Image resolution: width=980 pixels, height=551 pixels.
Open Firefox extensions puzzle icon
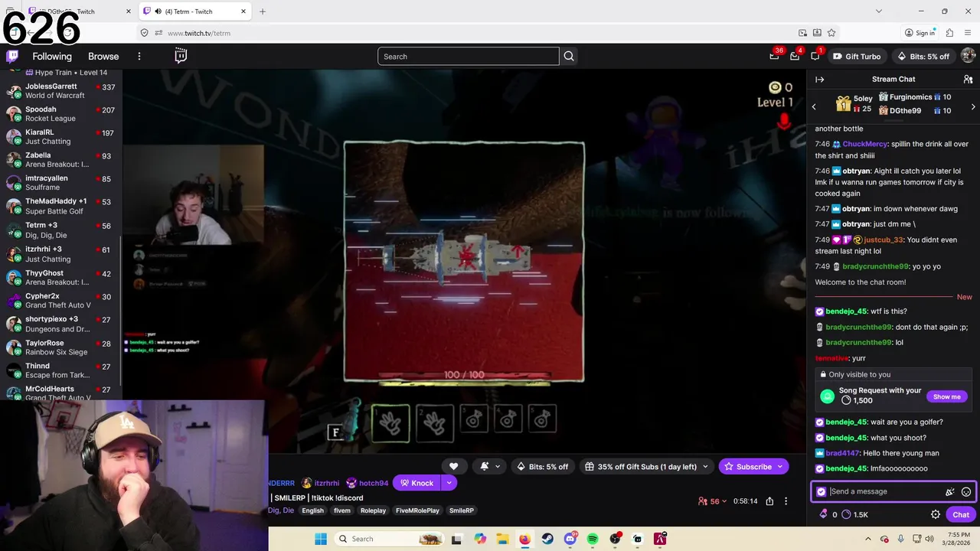click(949, 33)
